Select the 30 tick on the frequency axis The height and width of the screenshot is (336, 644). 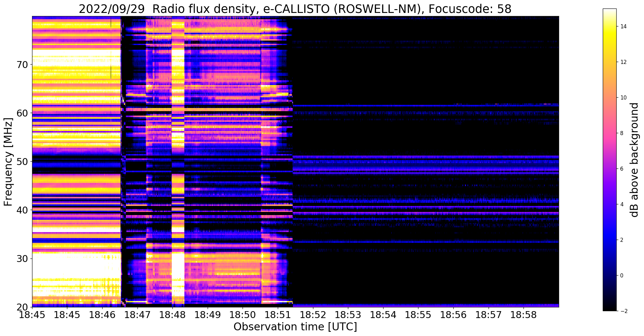tap(22, 259)
